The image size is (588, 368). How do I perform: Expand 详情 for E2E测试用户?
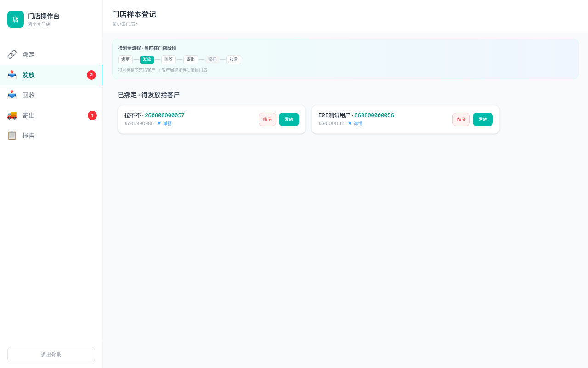tap(355, 124)
